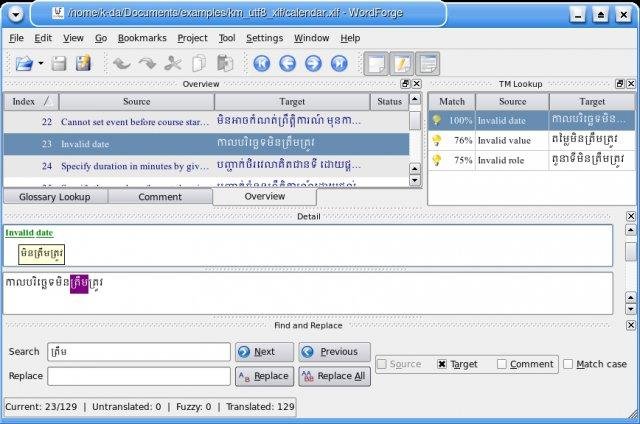This screenshot has height=424, width=640.
Task: Click the glossary term box in Detail
Action: [42, 254]
